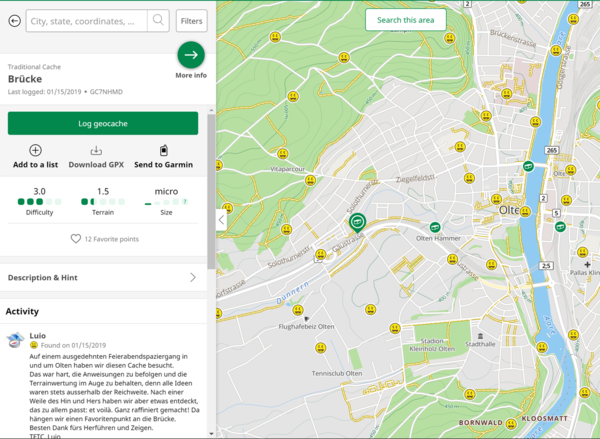
Task: Click the location search input field
Action: [x=85, y=20]
